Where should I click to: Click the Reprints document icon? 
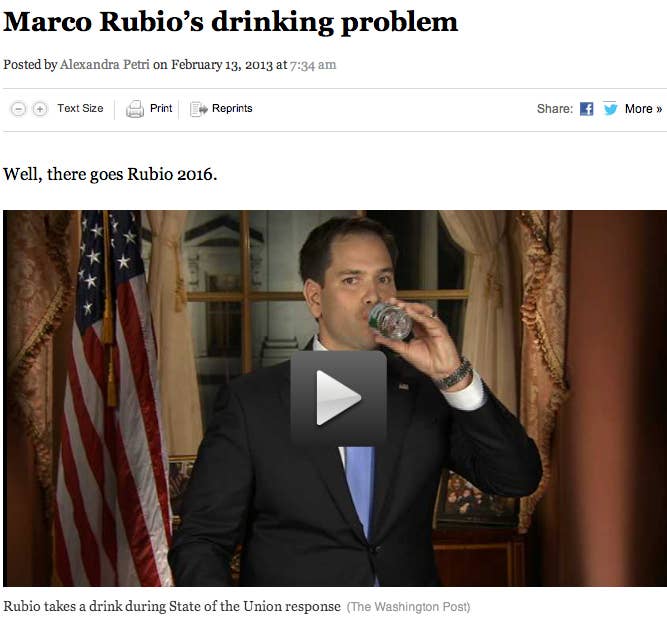tap(199, 109)
